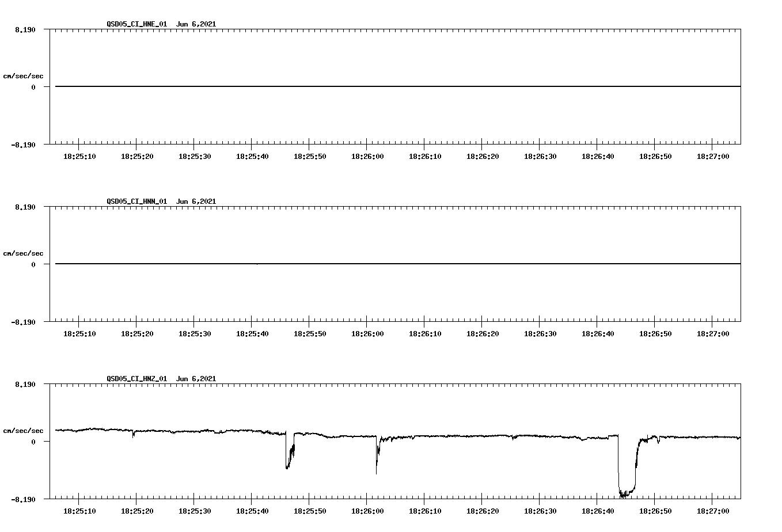Click the 18:26:00 time label under HNE plot
This screenshot has height=532, width=782.
(x=367, y=156)
